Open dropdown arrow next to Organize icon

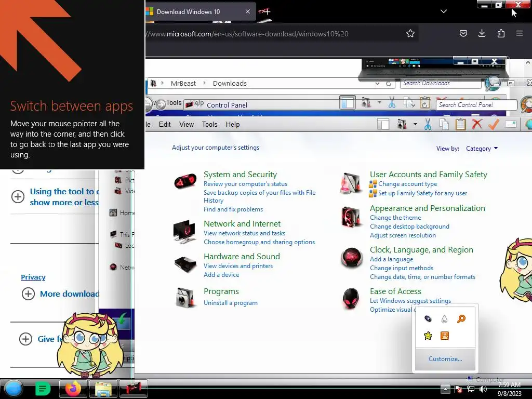(415, 125)
